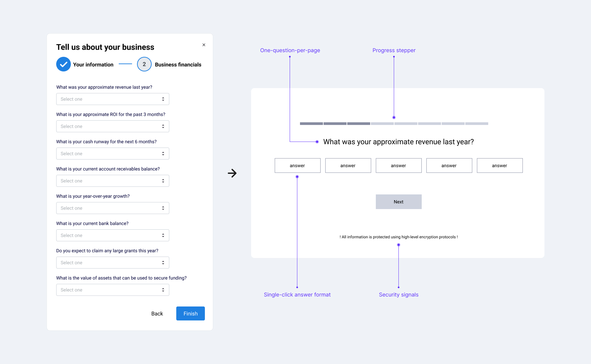
Task: Expand the assets value dropdown
Action: (112, 290)
